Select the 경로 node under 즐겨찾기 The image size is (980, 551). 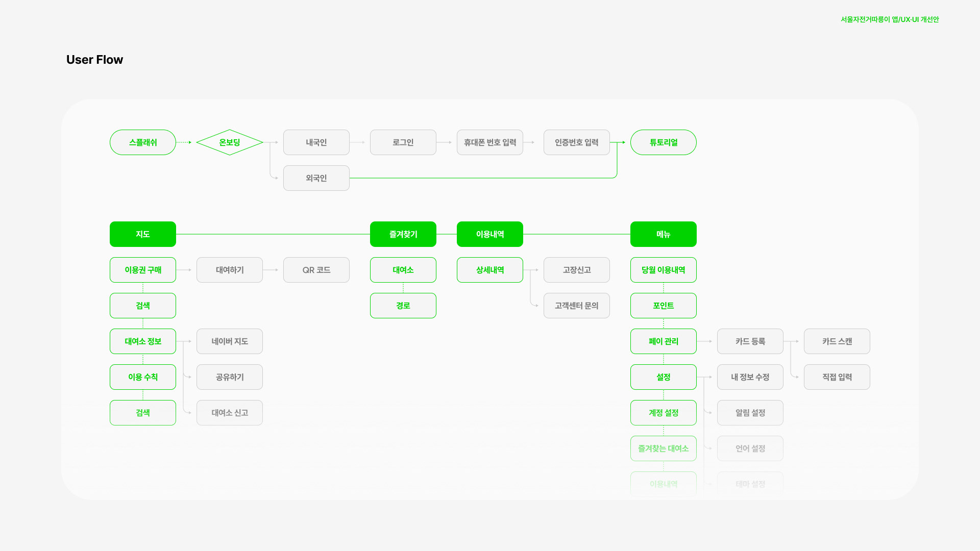(x=403, y=306)
